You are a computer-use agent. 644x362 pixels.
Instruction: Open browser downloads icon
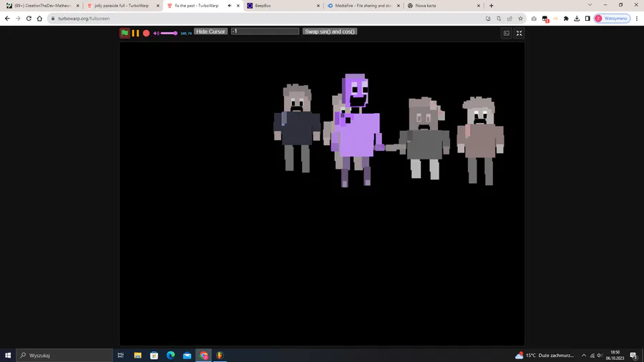[x=577, y=19]
